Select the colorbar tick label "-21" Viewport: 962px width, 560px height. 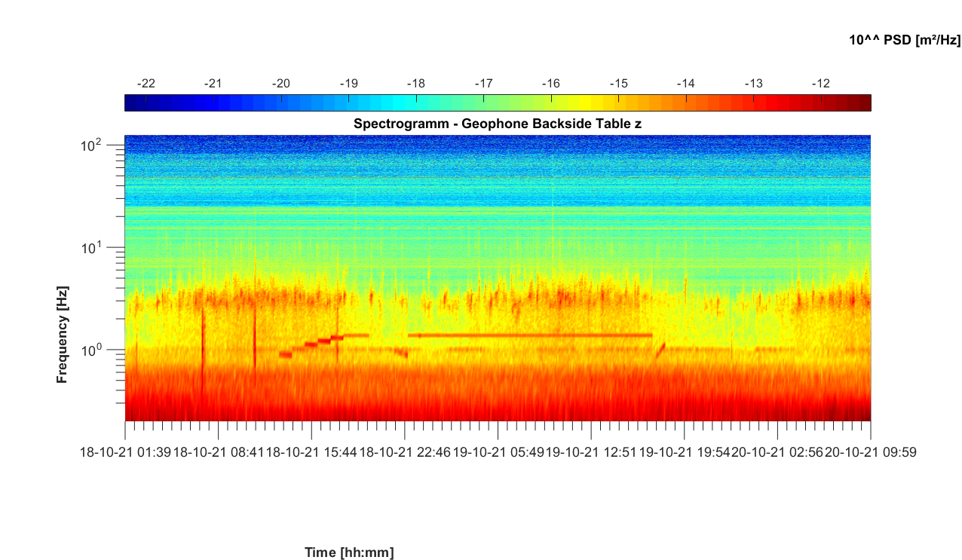click(x=213, y=83)
